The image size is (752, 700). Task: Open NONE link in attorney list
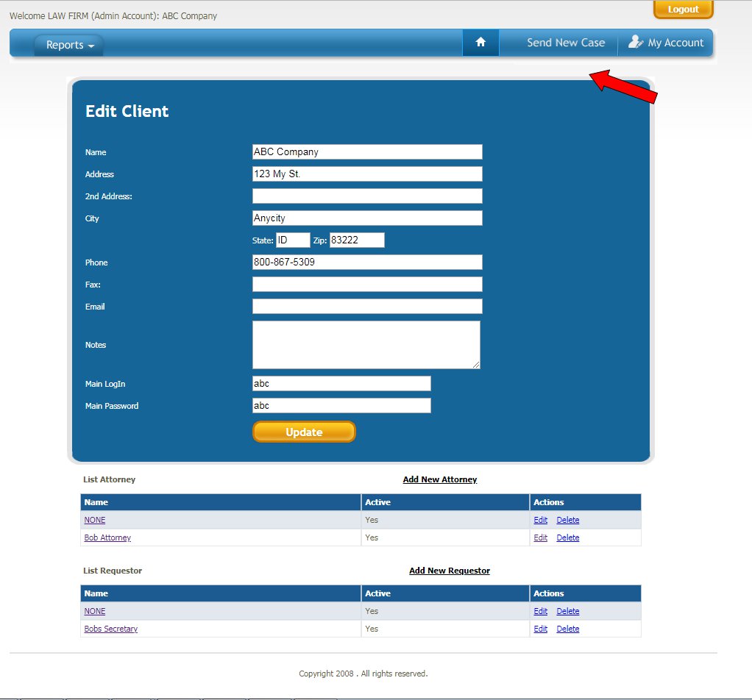[94, 520]
